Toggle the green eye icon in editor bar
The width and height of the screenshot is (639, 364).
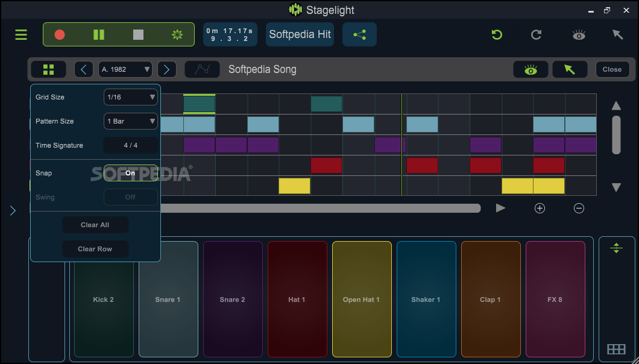point(530,69)
